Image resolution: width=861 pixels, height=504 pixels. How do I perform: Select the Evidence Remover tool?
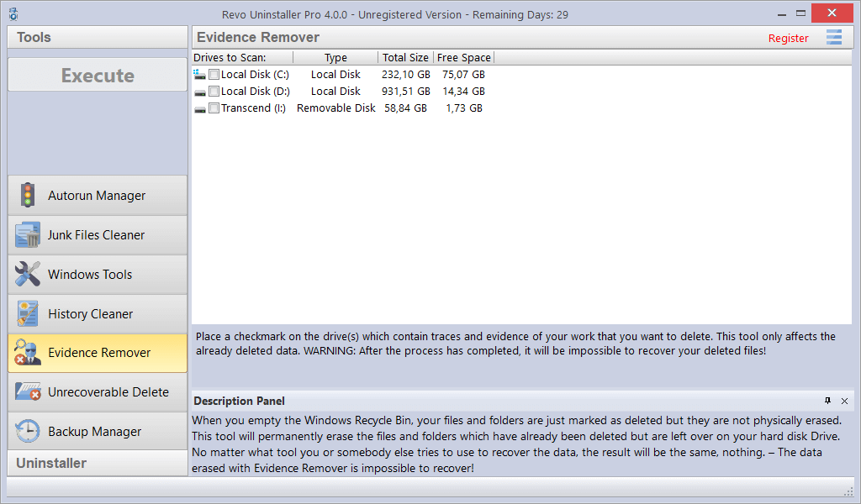(98, 353)
